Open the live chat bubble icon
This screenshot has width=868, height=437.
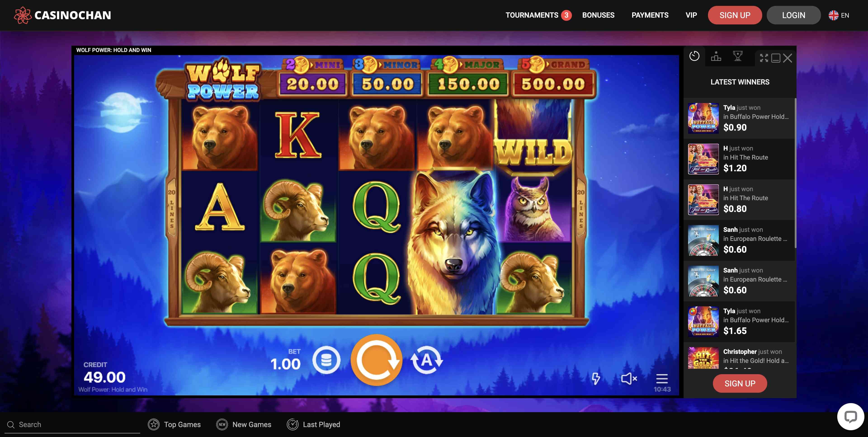click(850, 416)
